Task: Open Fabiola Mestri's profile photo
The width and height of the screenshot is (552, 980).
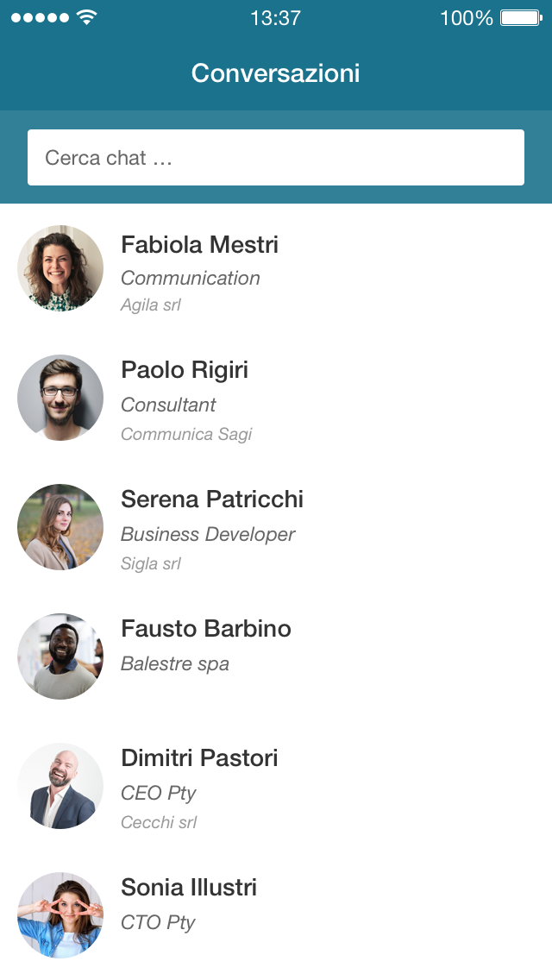Action: click(60, 268)
